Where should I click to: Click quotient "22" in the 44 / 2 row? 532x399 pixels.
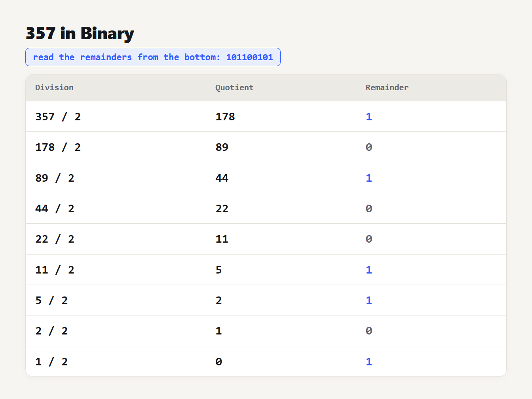coord(222,209)
